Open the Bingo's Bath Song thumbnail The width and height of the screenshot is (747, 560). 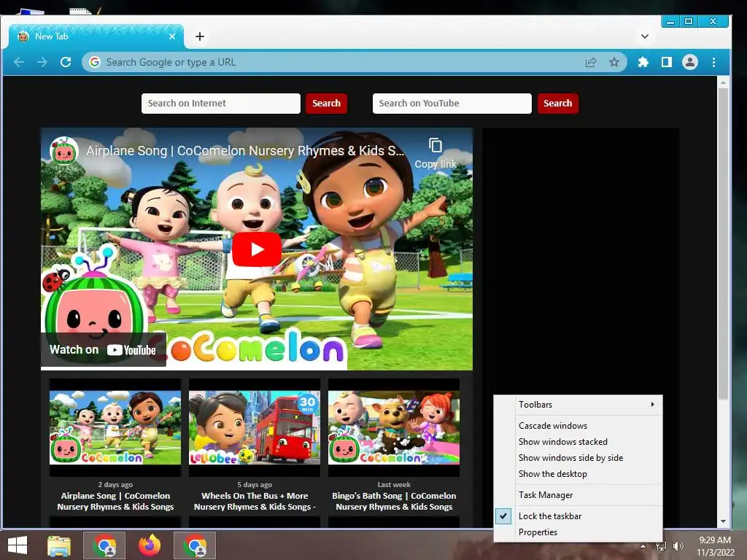coord(394,427)
